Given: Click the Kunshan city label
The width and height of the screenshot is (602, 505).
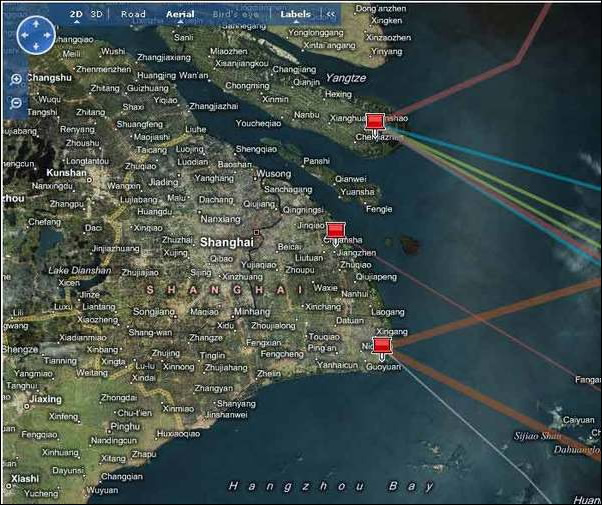Looking at the screenshot, I should 67,173.
